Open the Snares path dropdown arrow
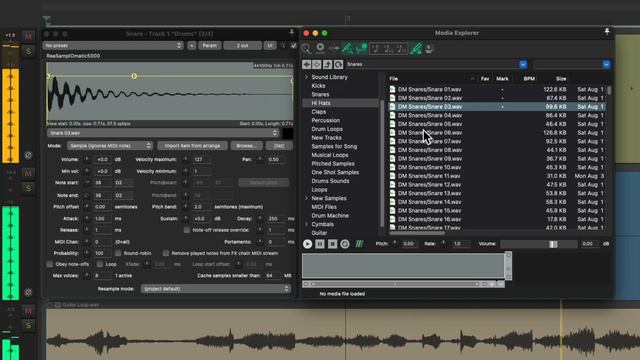Screen dimensions: 640x360 coord(523,64)
